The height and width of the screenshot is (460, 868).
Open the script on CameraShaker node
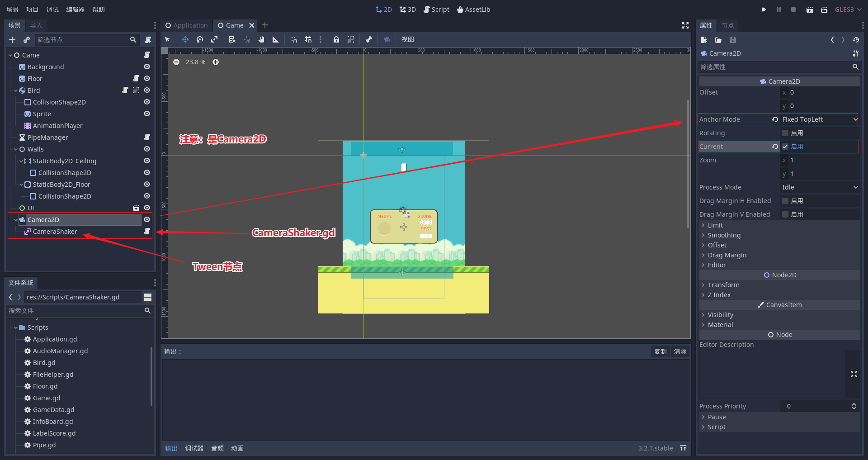[x=147, y=231]
